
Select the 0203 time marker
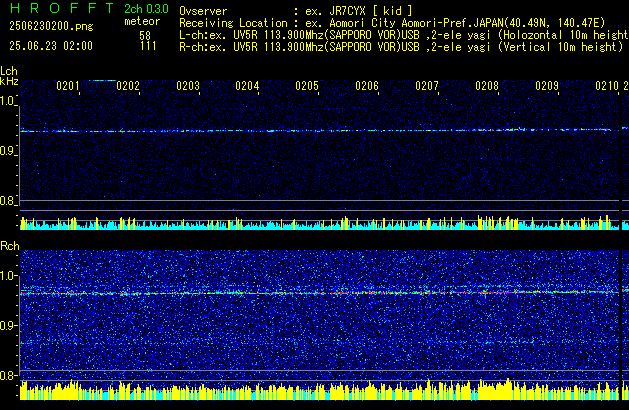click(x=188, y=86)
